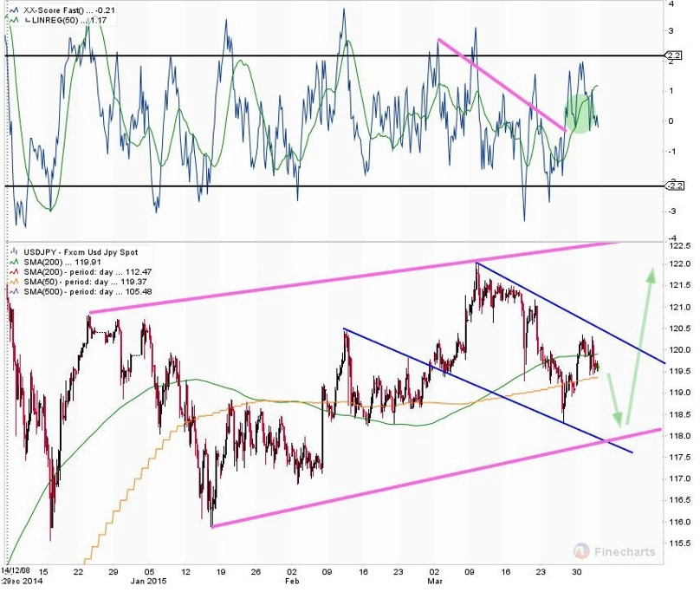Click the green highlighted circle on the oscillator

(x=580, y=114)
